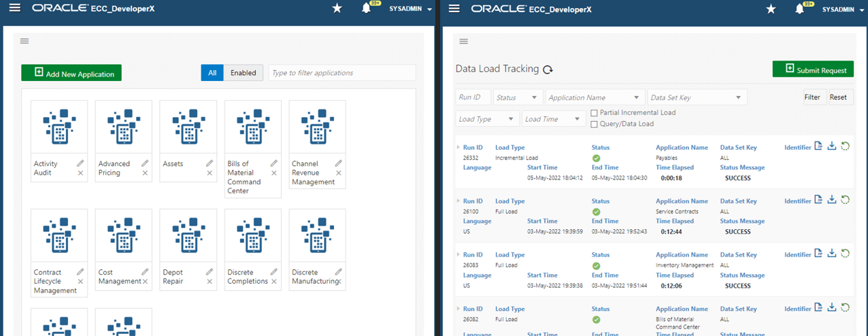View details document icon for Run 26083

pyautogui.click(x=818, y=254)
